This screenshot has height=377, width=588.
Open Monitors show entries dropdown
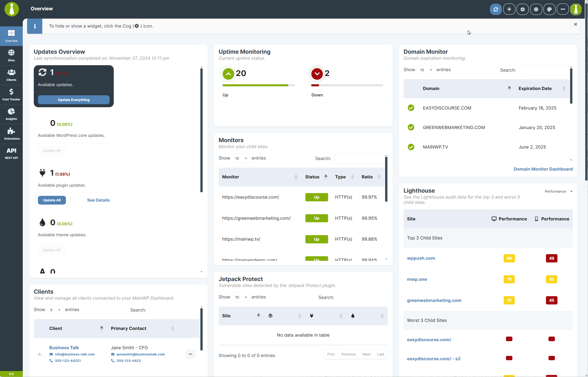click(x=241, y=158)
